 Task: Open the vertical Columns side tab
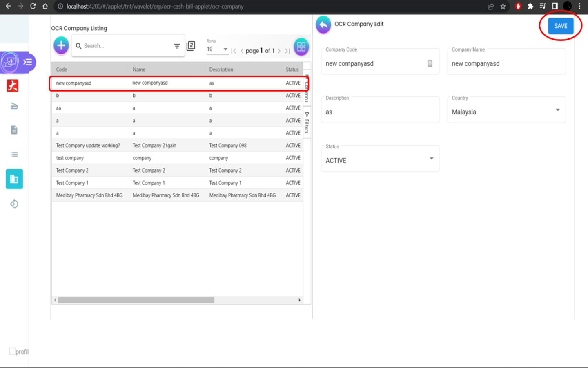pyautogui.click(x=307, y=88)
